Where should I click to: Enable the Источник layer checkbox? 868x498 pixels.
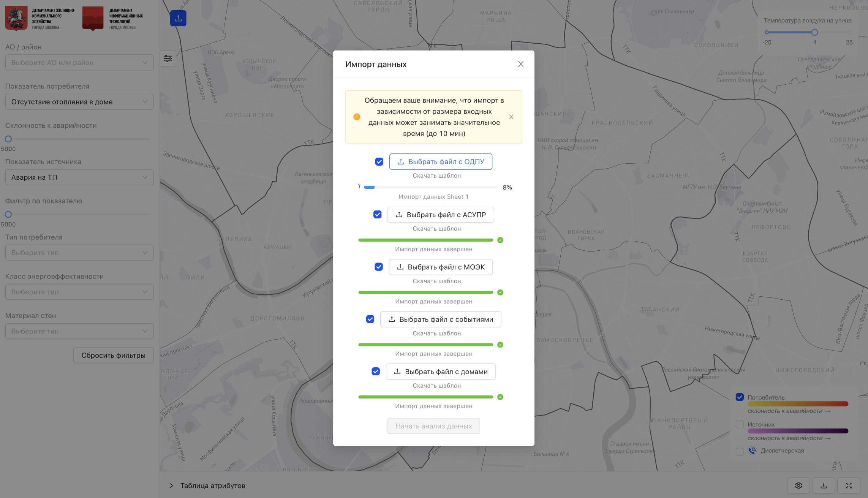[x=740, y=424]
